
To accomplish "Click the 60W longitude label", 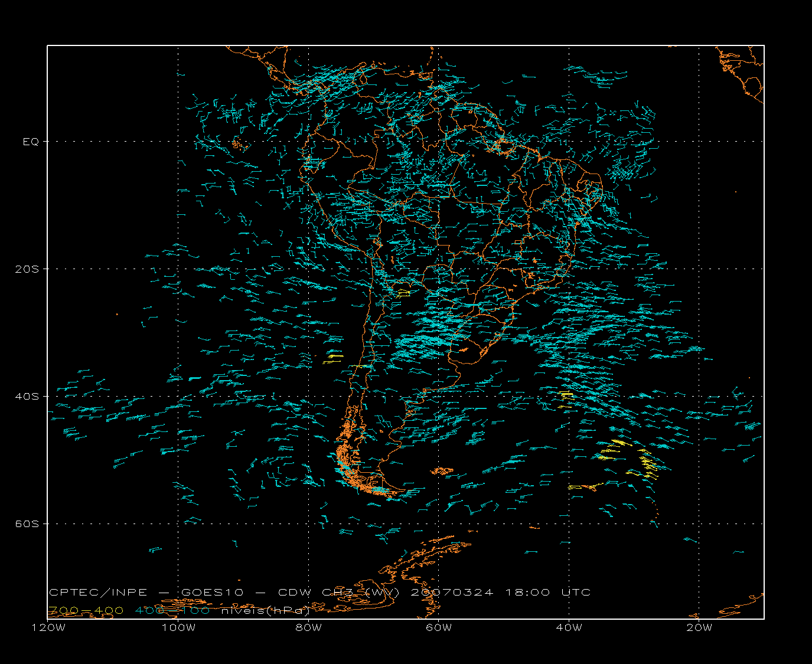I will pos(439,627).
